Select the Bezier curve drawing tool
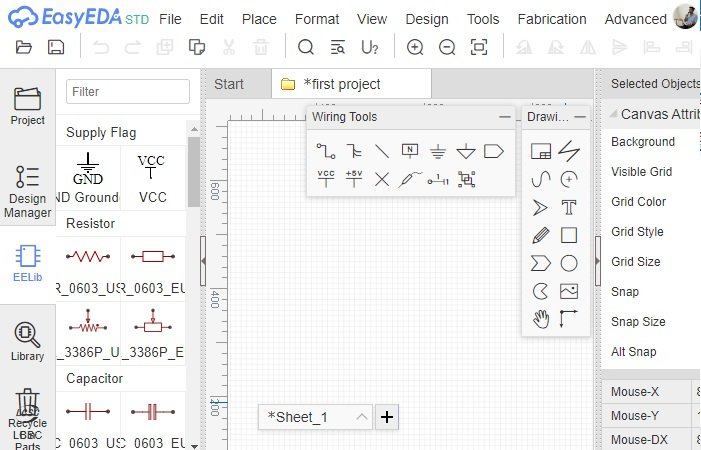The width and height of the screenshot is (701, 450). point(541,179)
